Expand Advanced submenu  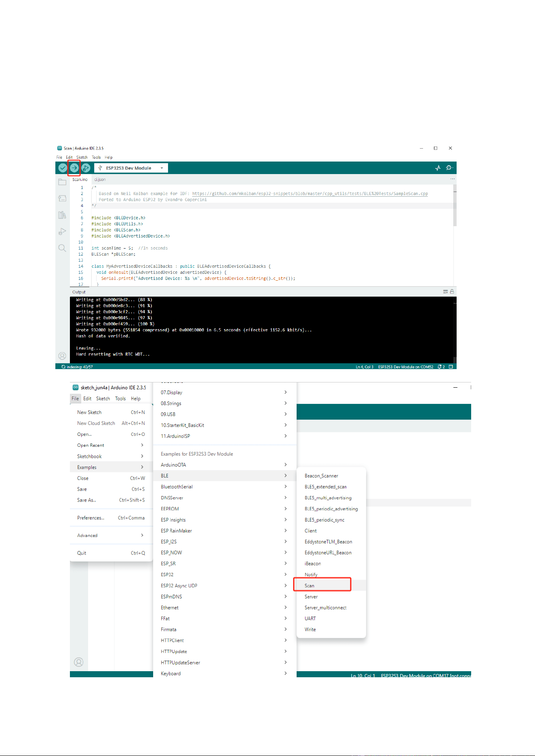[x=111, y=535]
